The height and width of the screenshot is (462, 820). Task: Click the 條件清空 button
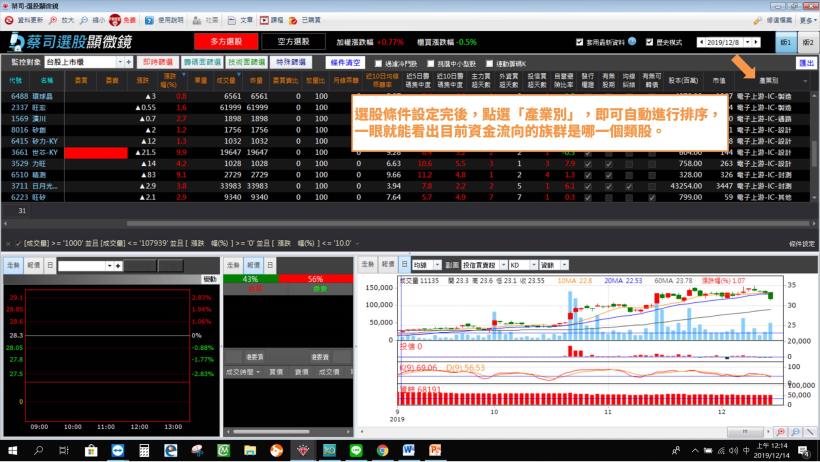[345, 62]
